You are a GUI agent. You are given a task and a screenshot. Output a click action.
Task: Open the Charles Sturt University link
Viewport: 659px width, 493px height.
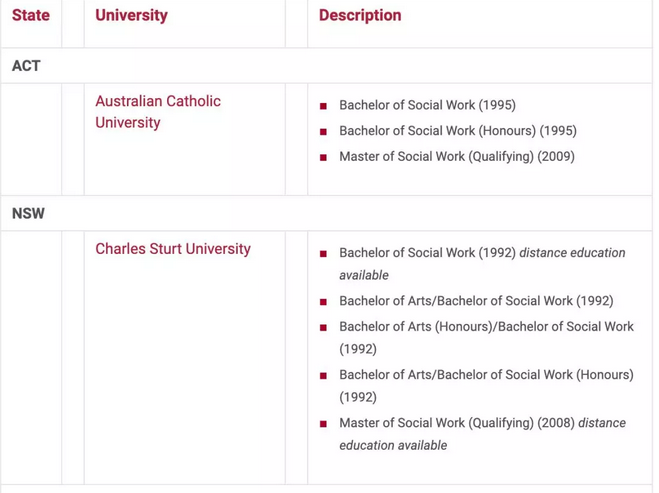173,249
